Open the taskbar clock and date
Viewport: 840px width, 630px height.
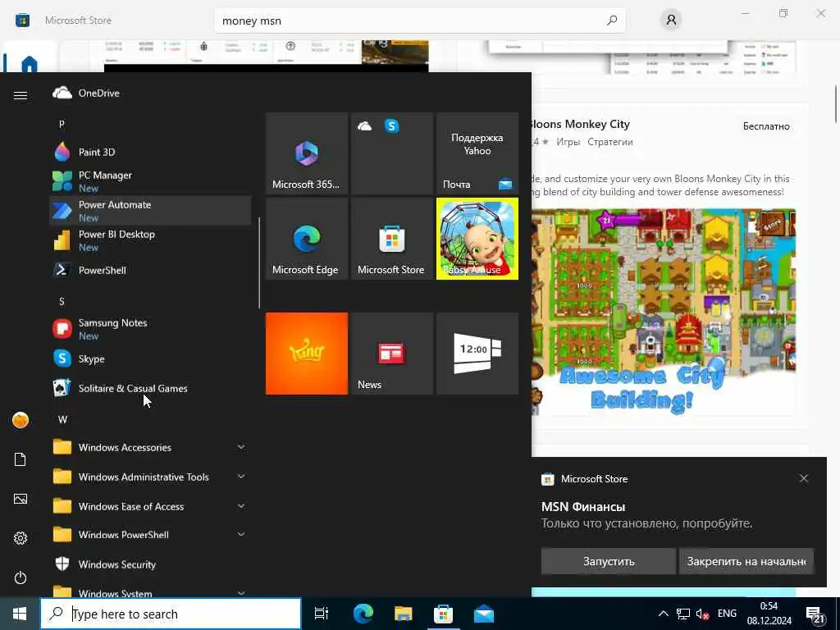pyautogui.click(x=769, y=614)
